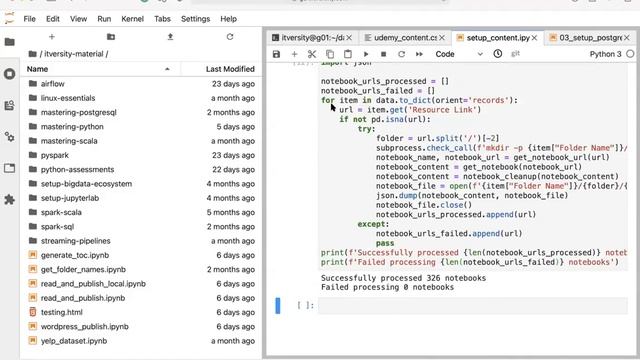Restart the kernel

[x=402, y=54]
